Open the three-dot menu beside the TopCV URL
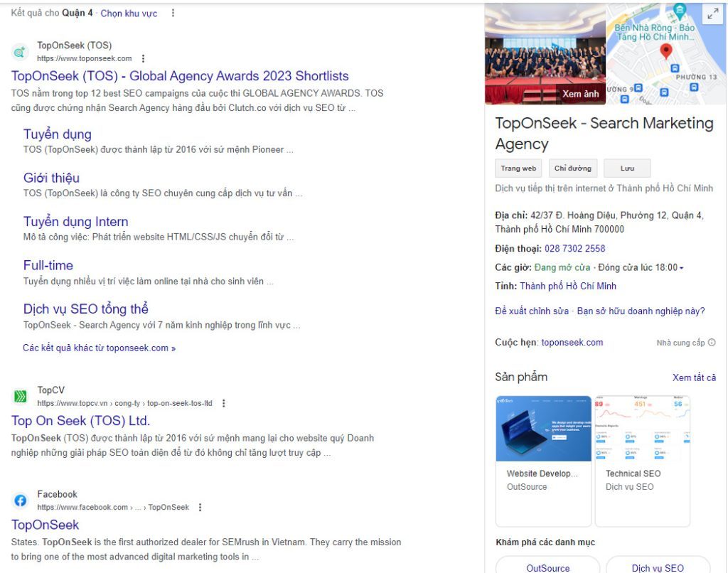Viewport: 728px width, 573px height. coord(224,402)
